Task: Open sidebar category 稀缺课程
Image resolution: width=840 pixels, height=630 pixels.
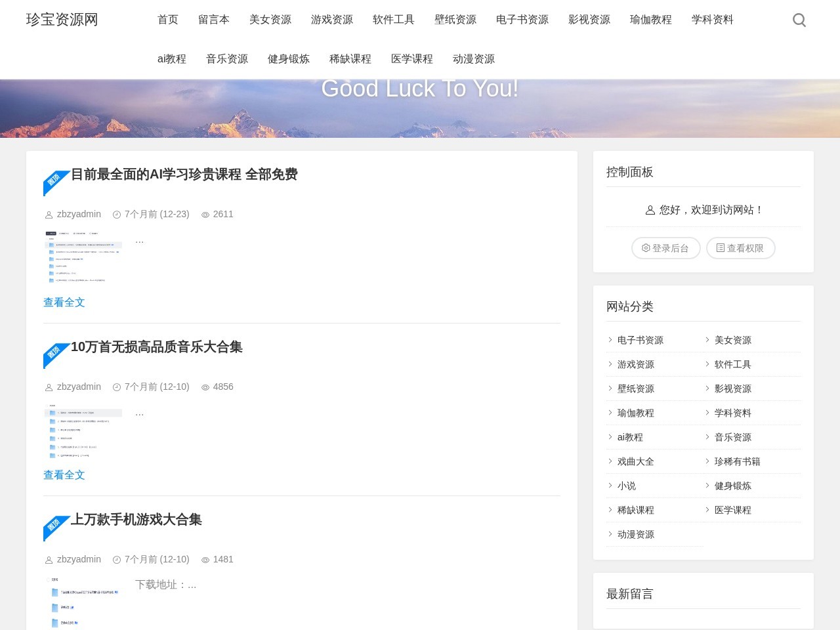Action: [x=636, y=510]
